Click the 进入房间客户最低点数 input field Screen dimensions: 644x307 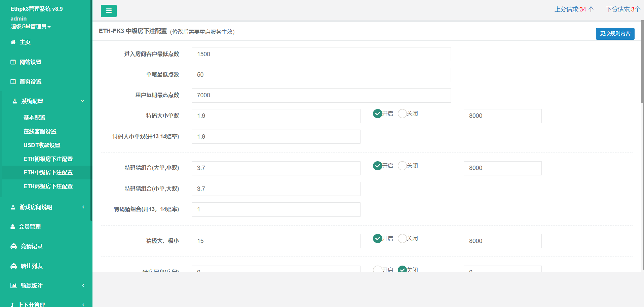(321, 54)
